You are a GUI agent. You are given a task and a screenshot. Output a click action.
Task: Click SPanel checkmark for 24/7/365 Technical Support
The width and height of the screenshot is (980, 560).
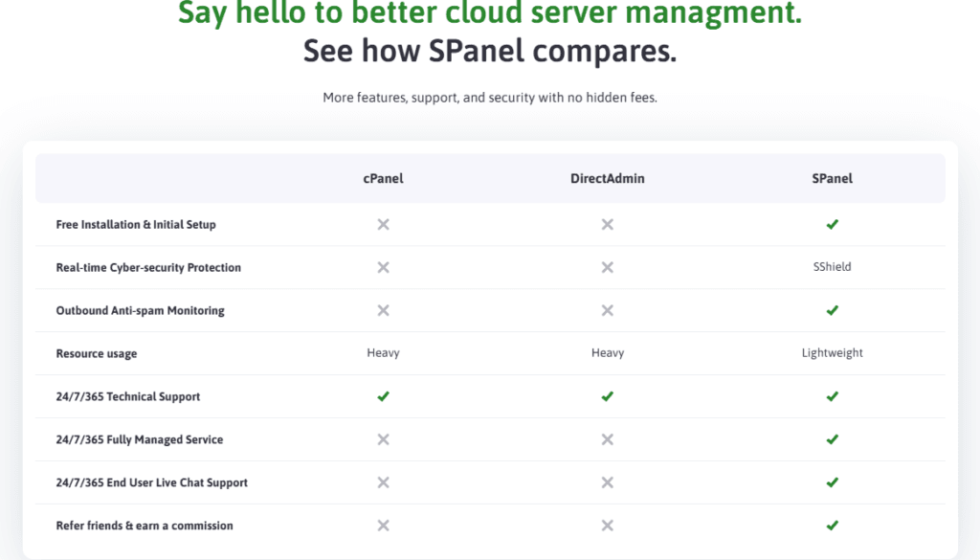[x=832, y=396]
